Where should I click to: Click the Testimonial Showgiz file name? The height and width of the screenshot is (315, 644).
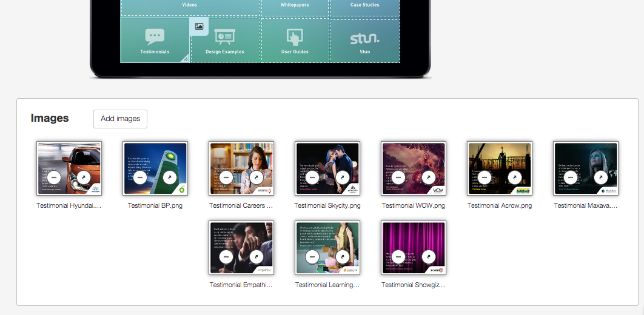tap(414, 285)
